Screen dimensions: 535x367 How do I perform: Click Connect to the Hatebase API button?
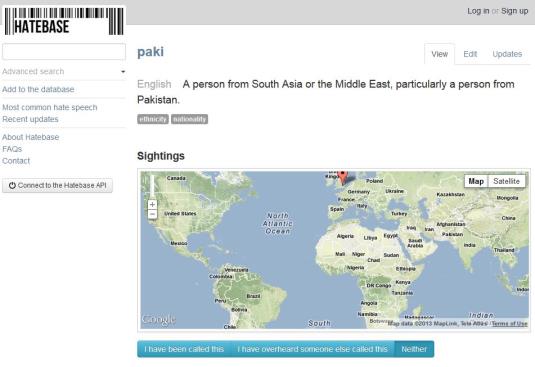(57, 185)
